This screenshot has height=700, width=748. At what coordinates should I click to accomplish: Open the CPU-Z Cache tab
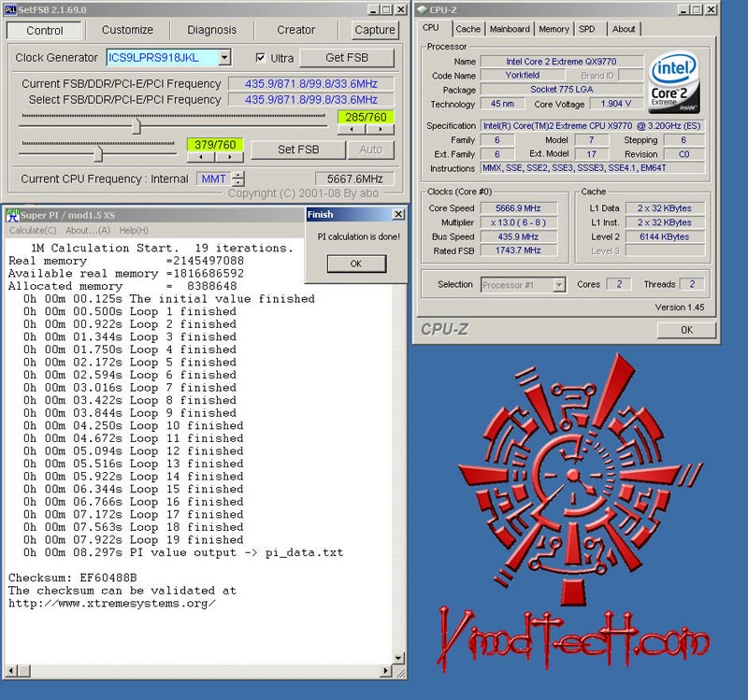pyautogui.click(x=468, y=29)
